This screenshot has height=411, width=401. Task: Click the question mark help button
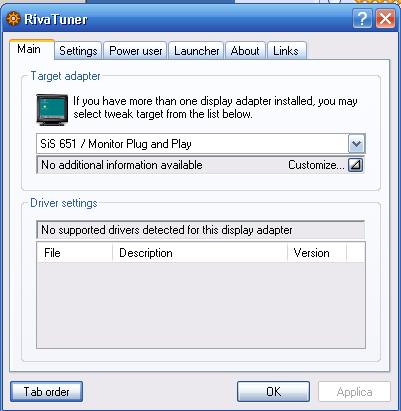pos(362,18)
